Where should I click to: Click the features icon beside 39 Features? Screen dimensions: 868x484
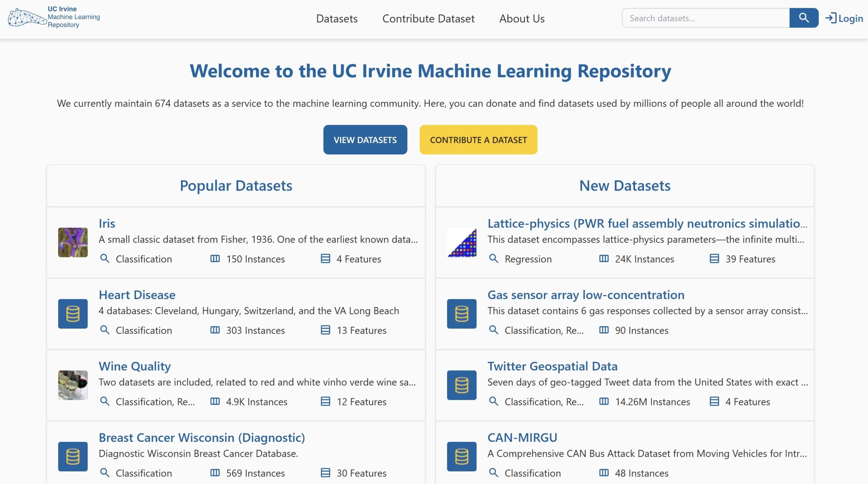[714, 258]
